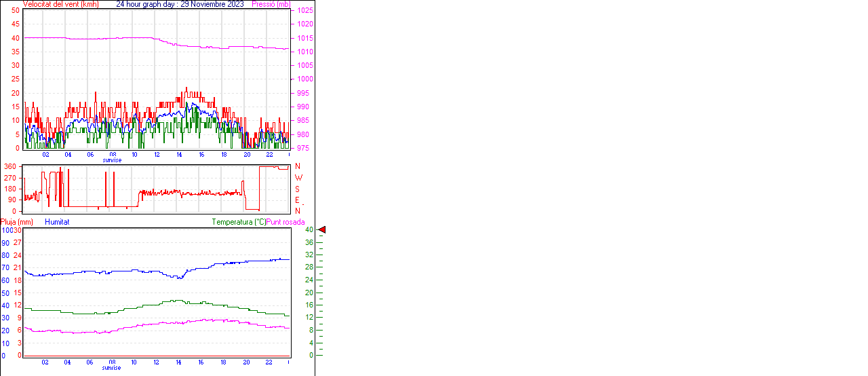The height and width of the screenshot is (376, 868).
Task: Click the 1025 pressure scale value
Action: pyautogui.click(x=304, y=11)
